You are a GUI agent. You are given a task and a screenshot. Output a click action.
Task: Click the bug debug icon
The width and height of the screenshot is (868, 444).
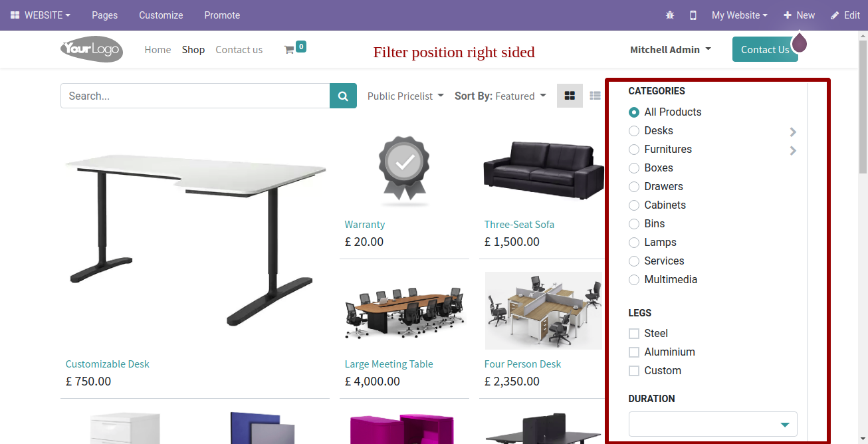670,15
